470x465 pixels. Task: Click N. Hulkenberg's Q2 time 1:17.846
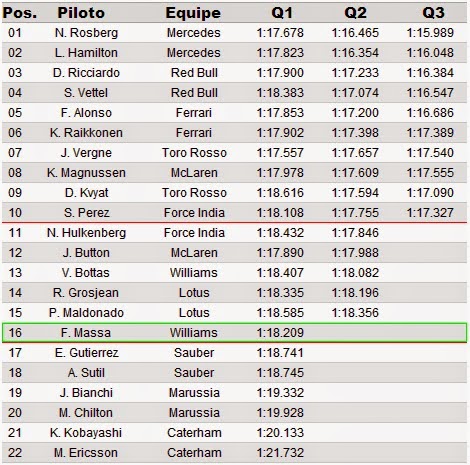(x=355, y=233)
